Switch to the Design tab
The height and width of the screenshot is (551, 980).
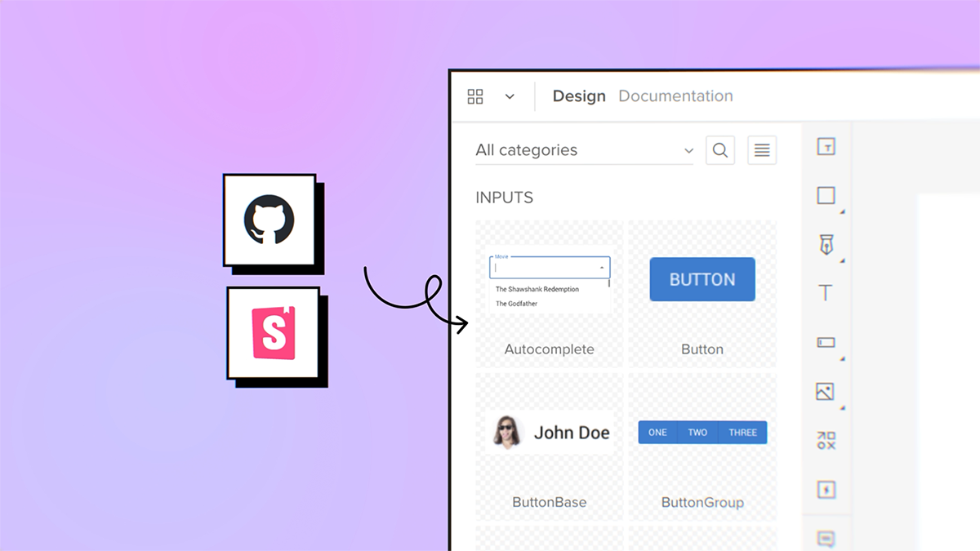point(579,96)
